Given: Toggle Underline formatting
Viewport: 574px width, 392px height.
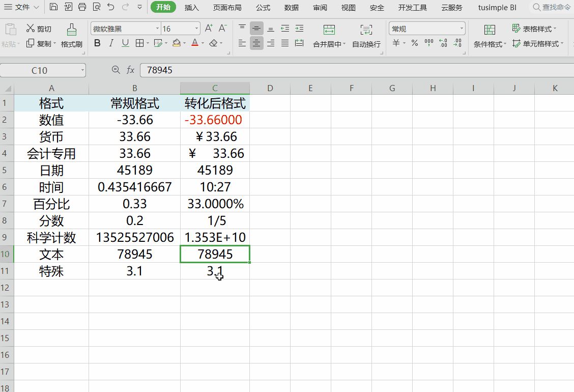Looking at the screenshot, I should 125,43.
